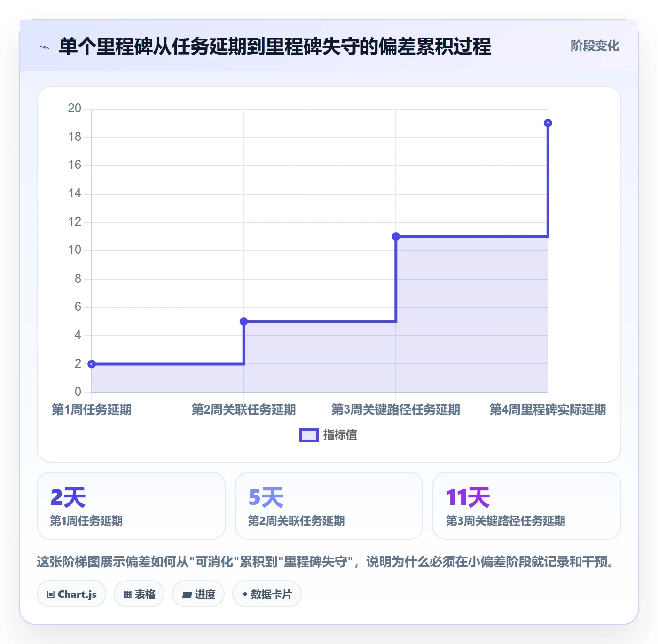658x644 pixels.
Task: Click the data point at value 5
Action: pos(244,322)
